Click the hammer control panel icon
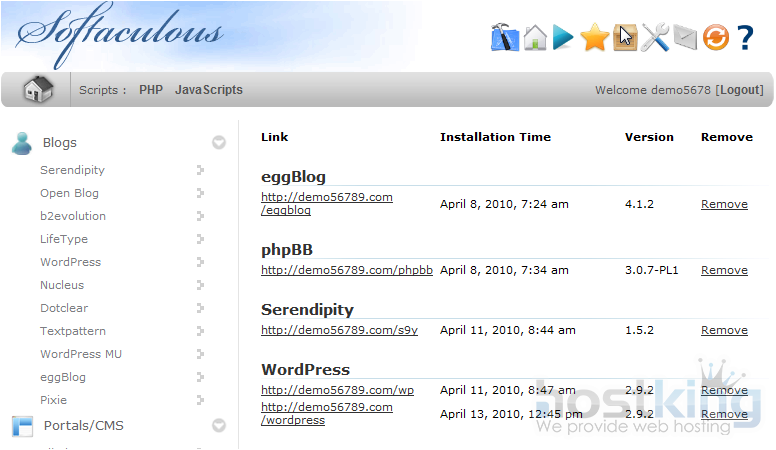The width and height of the screenshot is (776, 450). (505, 38)
